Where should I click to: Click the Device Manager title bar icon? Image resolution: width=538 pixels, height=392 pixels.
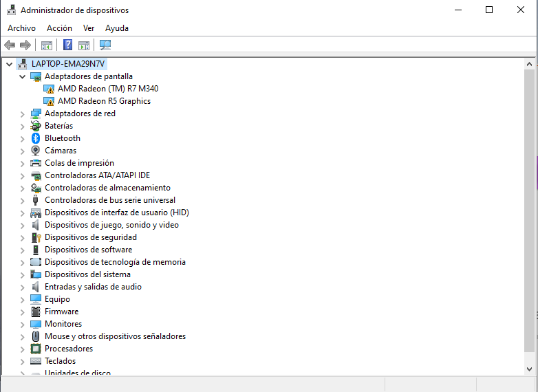pos(11,10)
